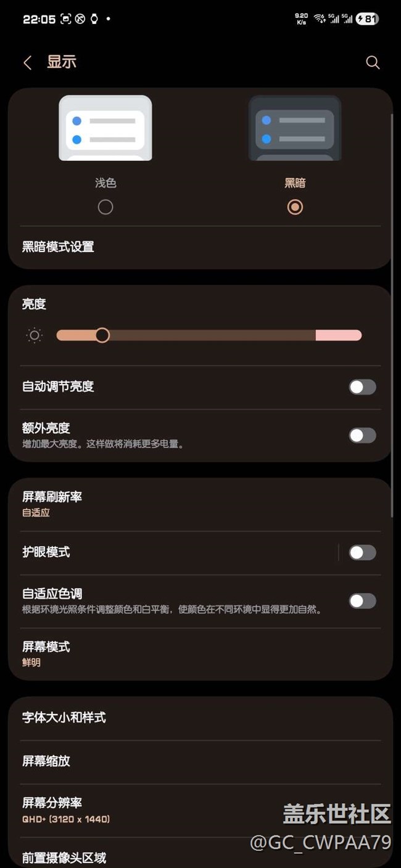Open 黑暗模式设置

tap(185, 247)
